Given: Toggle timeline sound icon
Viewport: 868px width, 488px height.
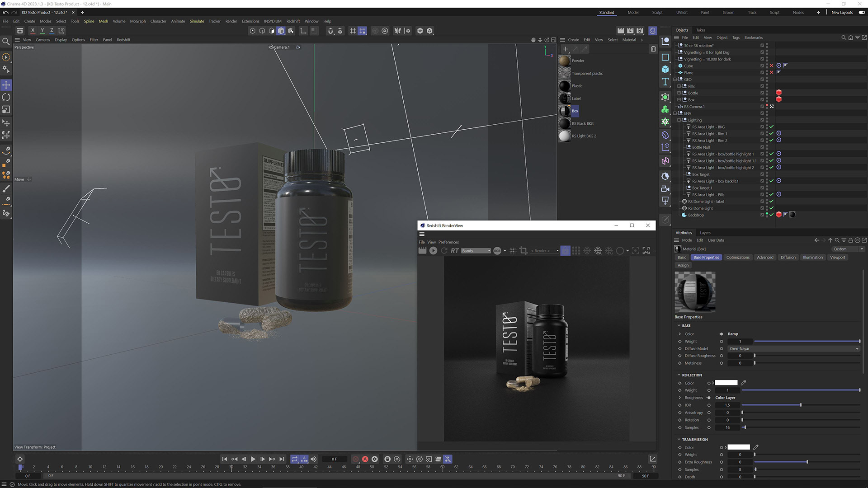Looking at the screenshot, I should point(314,459).
